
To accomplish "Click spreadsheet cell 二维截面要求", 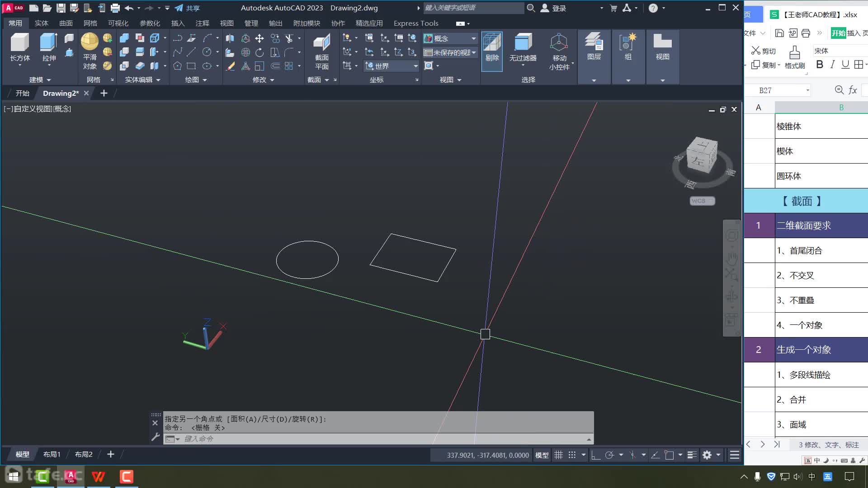I will [x=821, y=225].
